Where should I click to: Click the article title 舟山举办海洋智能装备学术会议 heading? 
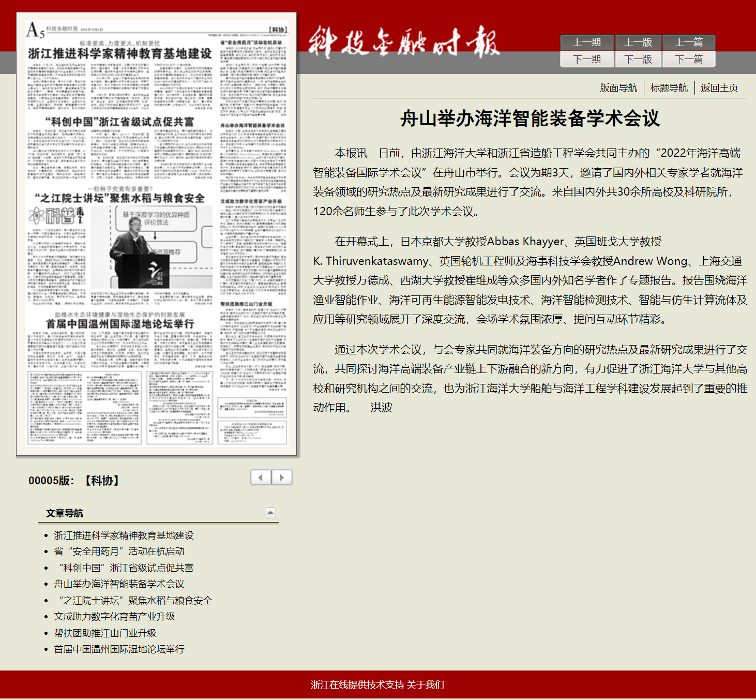pyautogui.click(x=530, y=118)
